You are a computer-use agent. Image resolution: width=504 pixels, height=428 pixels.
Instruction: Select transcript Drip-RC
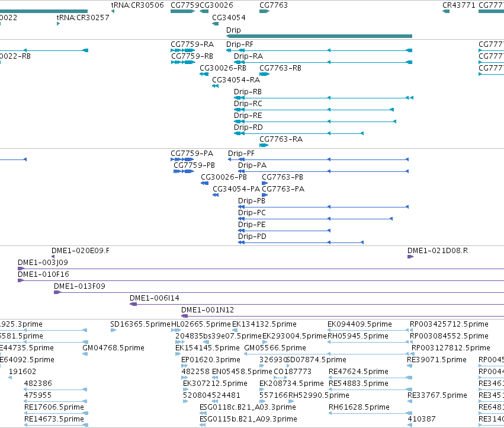314,110
